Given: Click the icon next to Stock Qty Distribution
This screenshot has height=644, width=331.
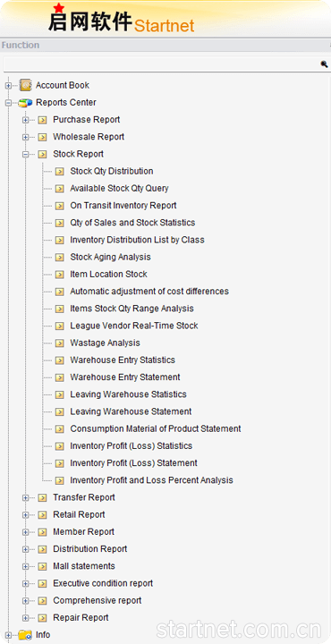Looking at the screenshot, I should [x=60, y=171].
